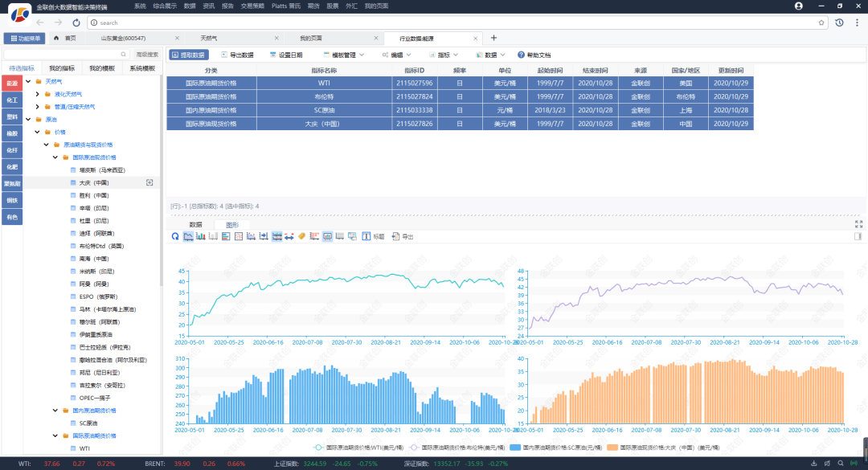868x470 pixels.
Task: Open the 模板管理 dropdown
Action: coord(342,55)
